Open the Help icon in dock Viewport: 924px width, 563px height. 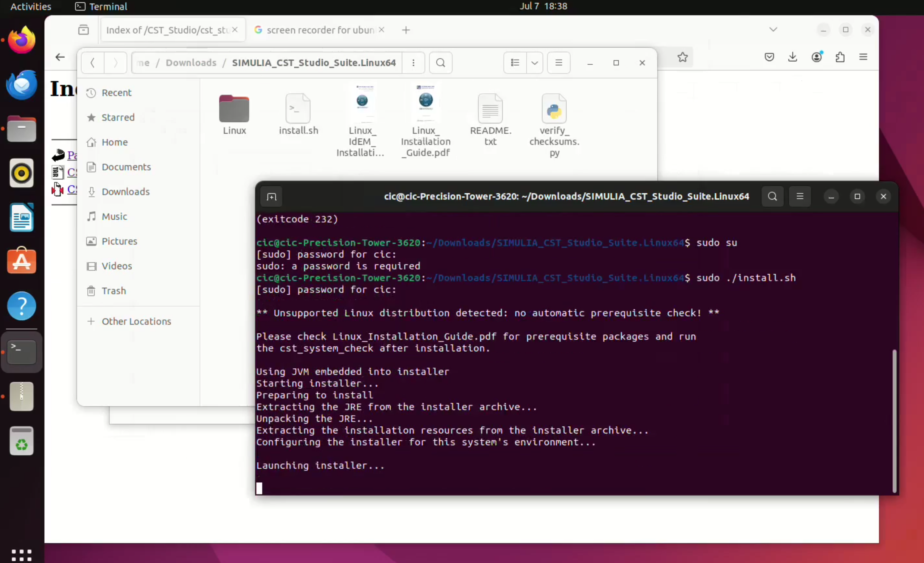coord(21,306)
